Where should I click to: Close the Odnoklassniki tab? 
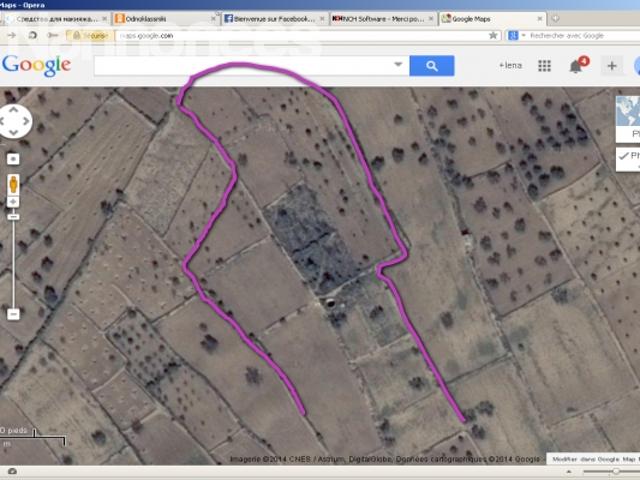[213, 19]
